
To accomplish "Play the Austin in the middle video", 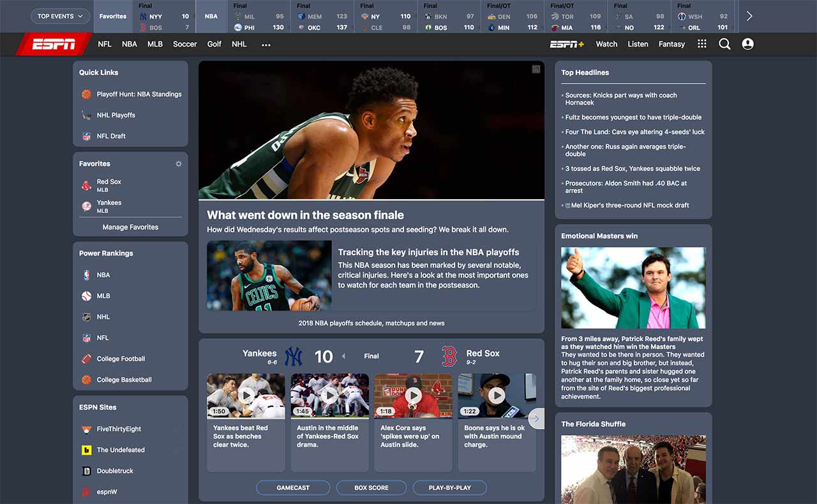I will [x=330, y=396].
